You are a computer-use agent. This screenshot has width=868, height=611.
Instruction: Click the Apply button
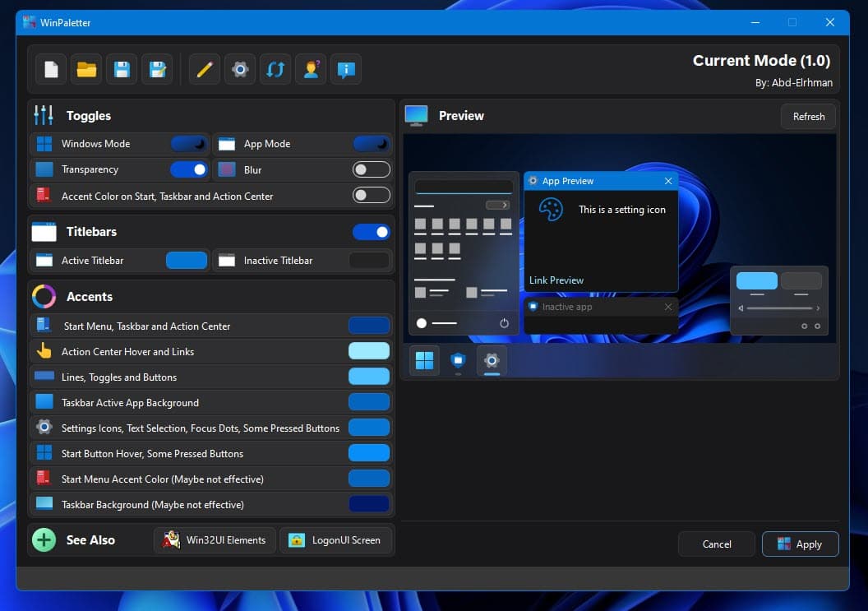point(800,544)
